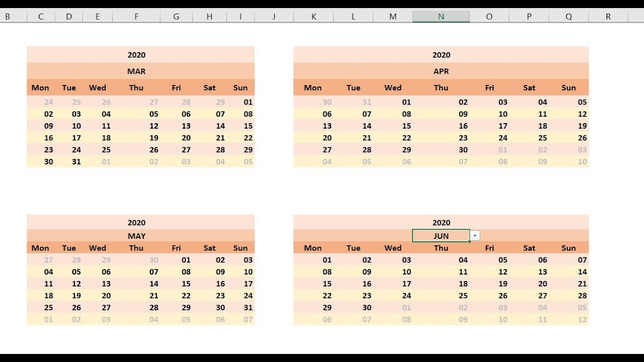This screenshot has height=362, width=644.
Task: Select column R header
Action: [x=608, y=17]
